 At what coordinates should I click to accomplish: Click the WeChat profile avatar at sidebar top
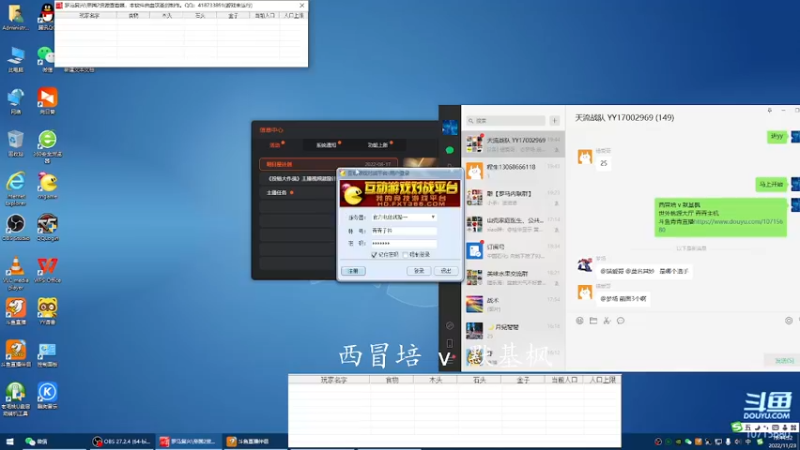tap(449, 128)
